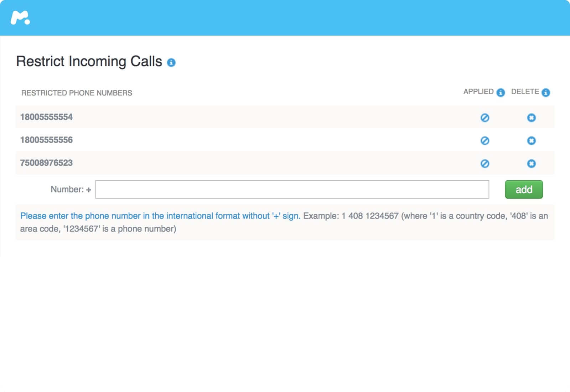
Task: Select the 18005555554 phone number row
Action: [x=46, y=117]
